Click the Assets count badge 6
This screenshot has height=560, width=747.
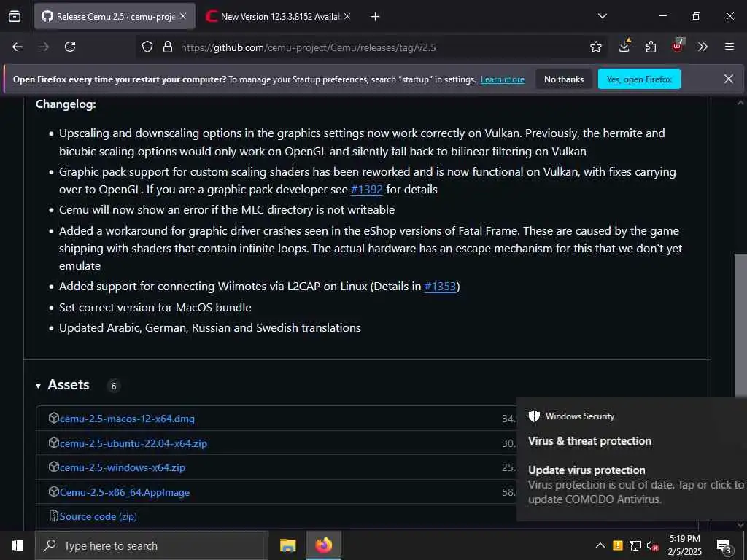[113, 386]
